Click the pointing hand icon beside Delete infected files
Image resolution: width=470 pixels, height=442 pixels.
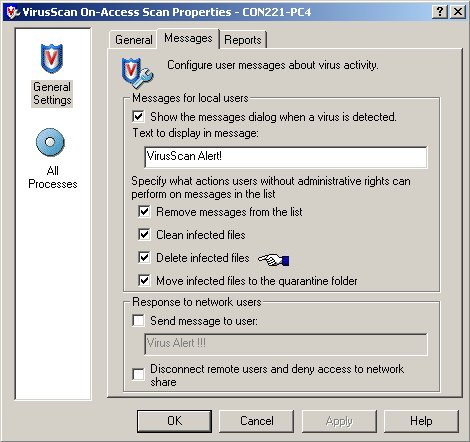[274, 260]
